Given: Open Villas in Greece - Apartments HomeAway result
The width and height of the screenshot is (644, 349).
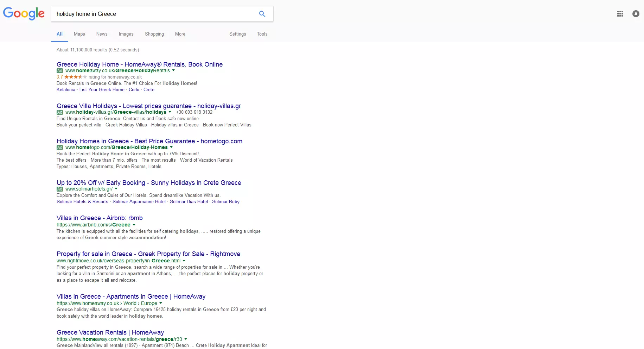Looking at the screenshot, I should click(131, 297).
